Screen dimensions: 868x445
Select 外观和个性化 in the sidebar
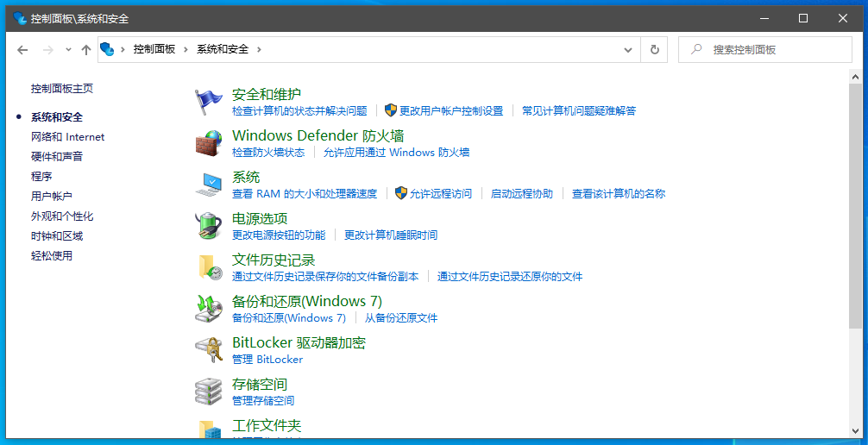coord(62,216)
